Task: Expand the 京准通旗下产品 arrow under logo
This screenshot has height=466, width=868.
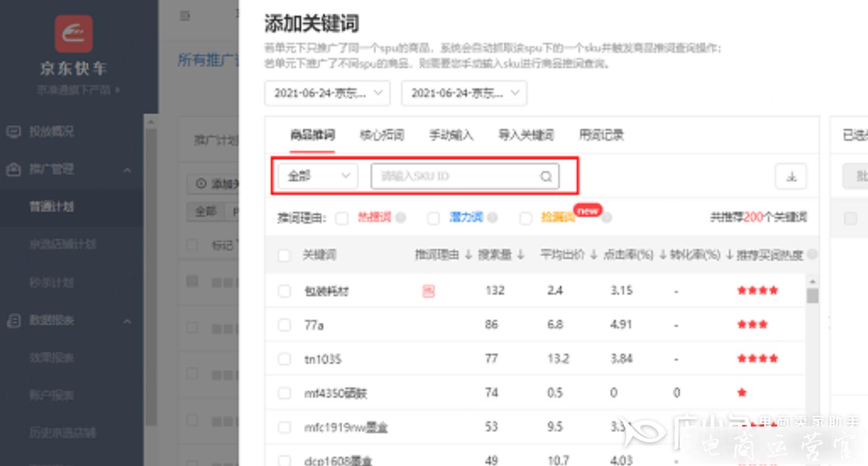Action: (x=117, y=90)
